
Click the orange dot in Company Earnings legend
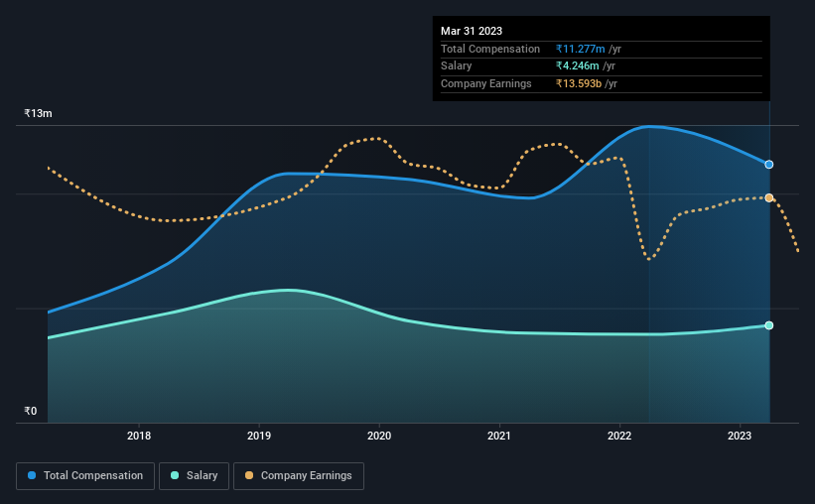[x=249, y=475]
